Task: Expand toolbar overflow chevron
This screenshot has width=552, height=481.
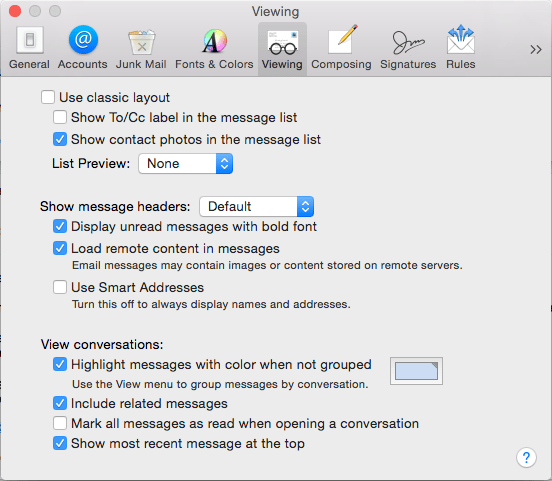Action: 536,49
